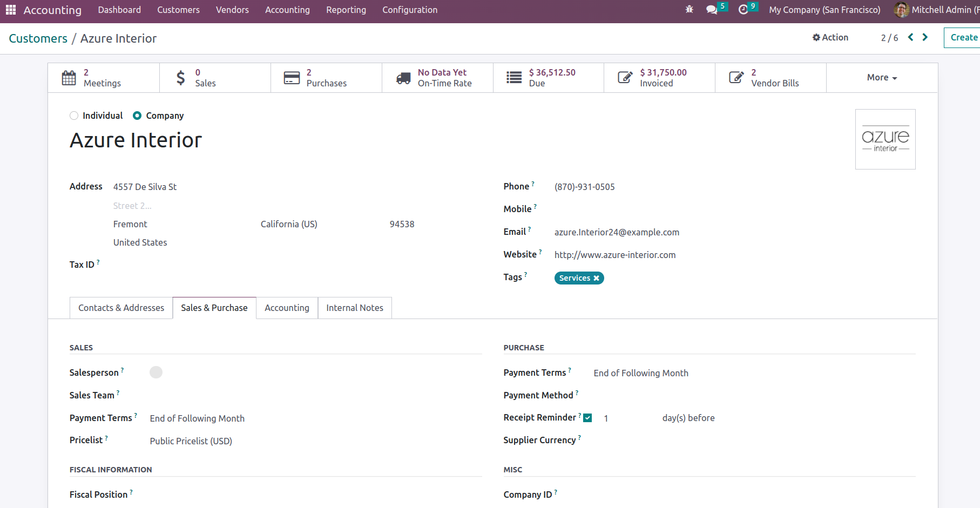Open the Payment Method dropdown field
980x508 pixels.
(x=754, y=395)
